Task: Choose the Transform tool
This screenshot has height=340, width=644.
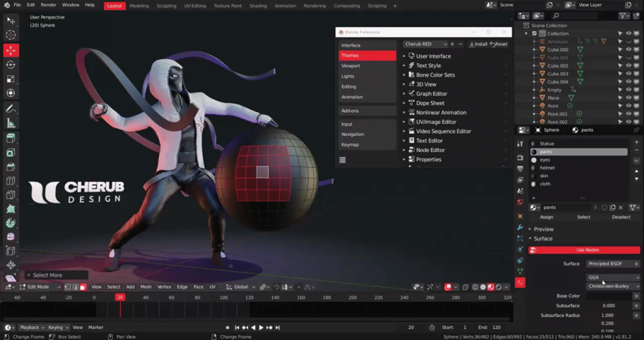Action: (x=11, y=93)
